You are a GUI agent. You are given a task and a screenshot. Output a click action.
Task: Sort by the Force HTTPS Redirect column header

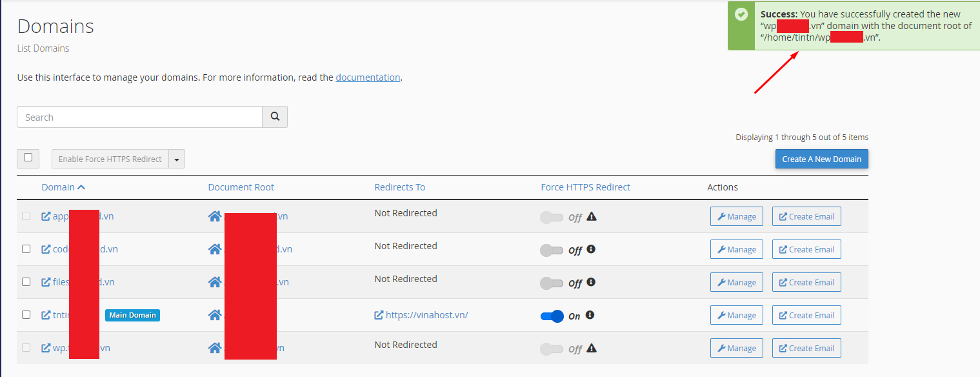click(585, 187)
